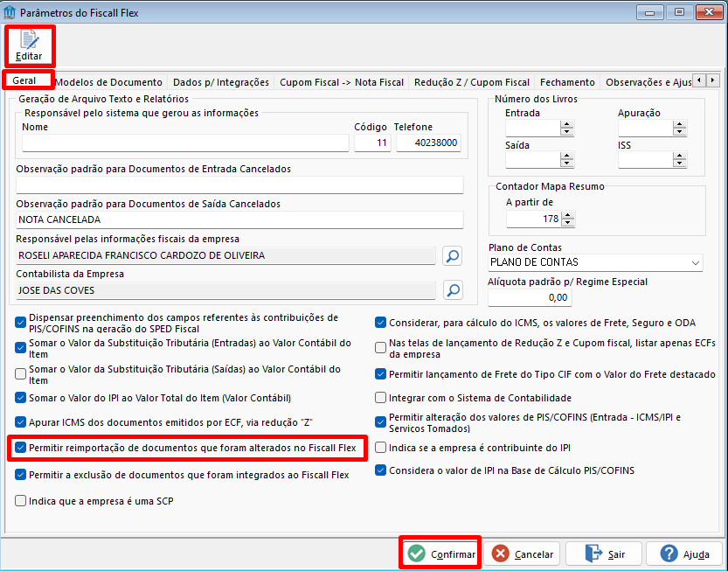Screen dimensions: 728x571
Task: Click the ISS book number field
Action: tap(645, 160)
